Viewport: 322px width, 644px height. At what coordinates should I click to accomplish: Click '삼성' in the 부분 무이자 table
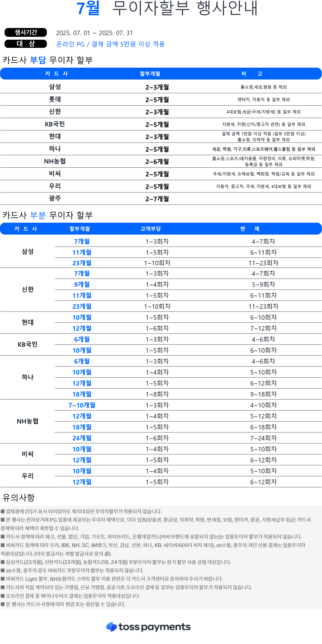[x=27, y=251]
